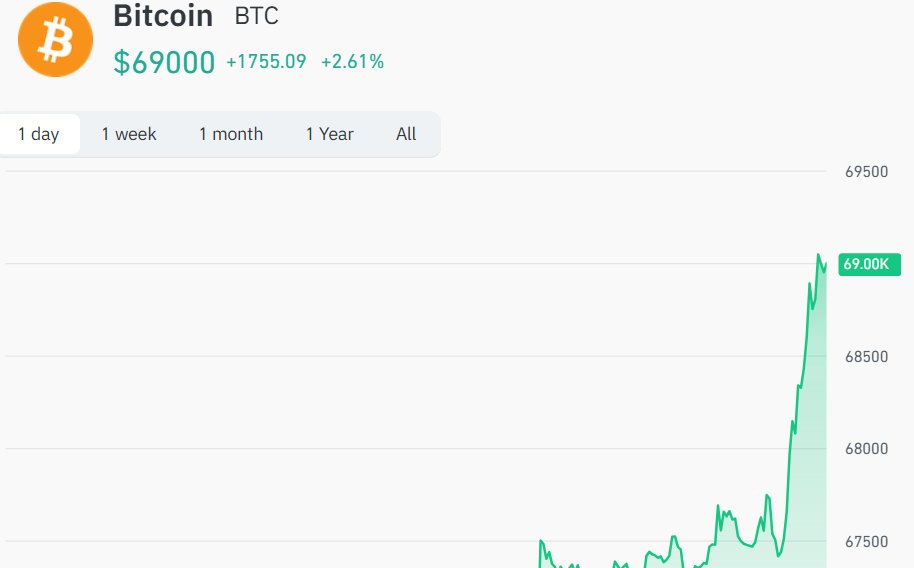The image size is (914, 568).
Task: Switch to the 1 week view
Action: click(129, 134)
